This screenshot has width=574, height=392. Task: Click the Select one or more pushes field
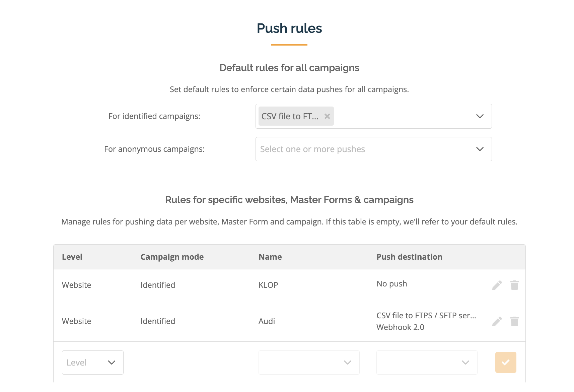374,149
